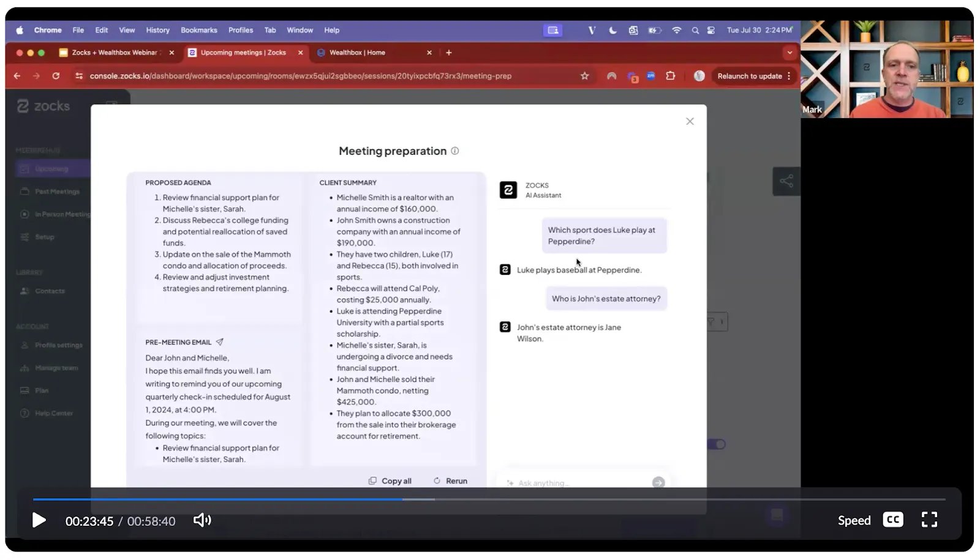Screen dimensions: 980x560
Task: Open the File menu
Action: click(x=78, y=30)
